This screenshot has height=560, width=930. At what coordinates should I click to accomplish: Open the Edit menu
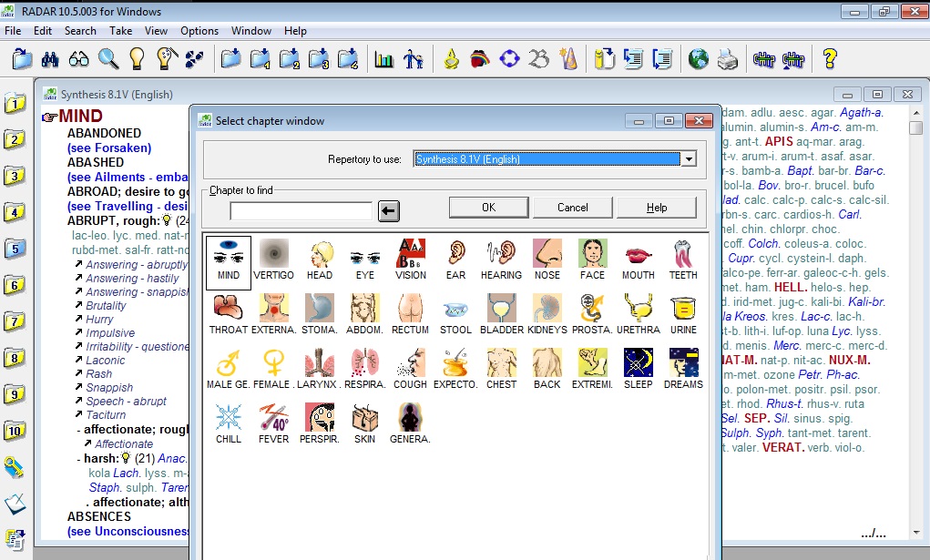coord(42,31)
